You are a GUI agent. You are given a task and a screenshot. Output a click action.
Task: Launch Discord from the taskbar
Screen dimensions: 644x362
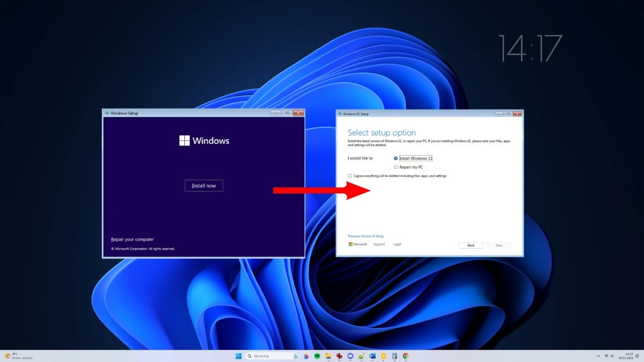point(350,356)
